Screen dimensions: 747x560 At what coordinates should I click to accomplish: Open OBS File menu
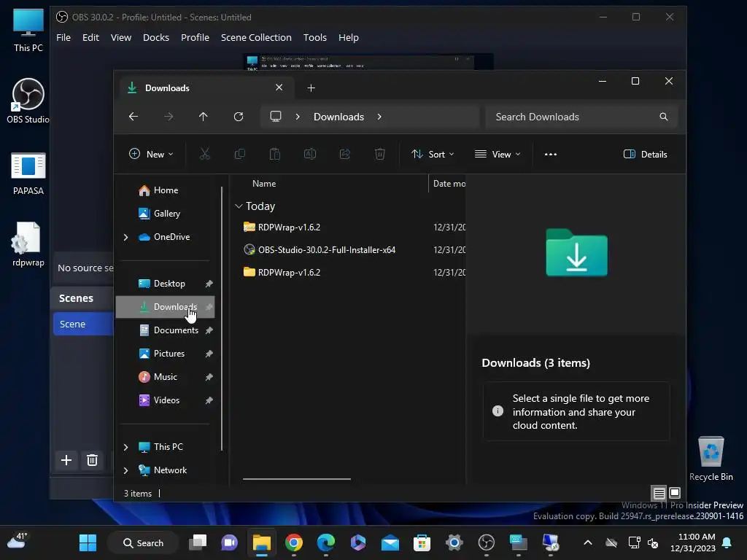[x=63, y=38]
